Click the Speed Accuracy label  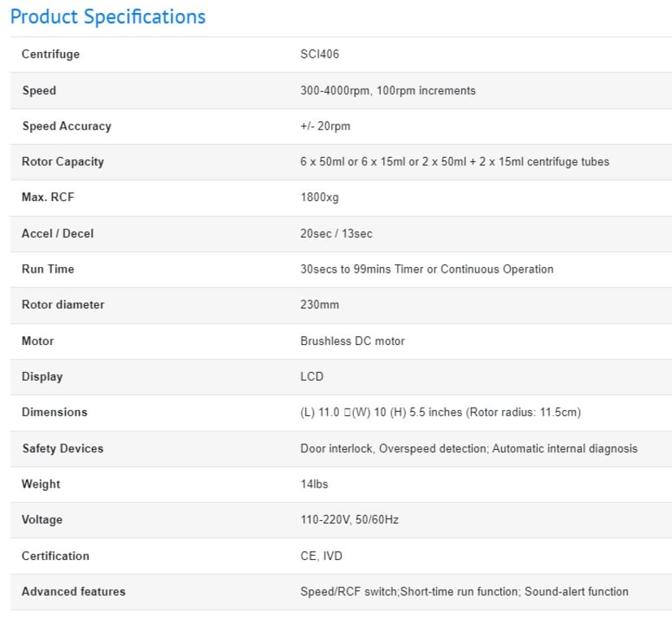click(x=66, y=126)
